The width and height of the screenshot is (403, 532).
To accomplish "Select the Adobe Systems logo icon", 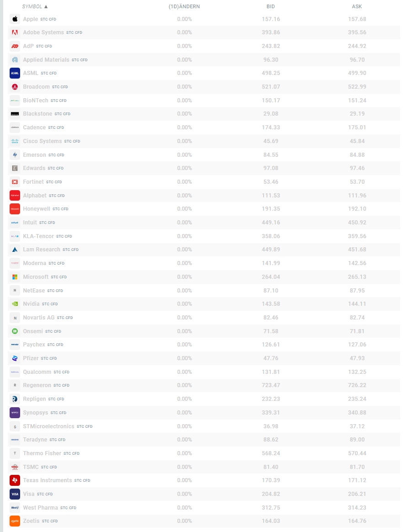I will (15, 32).
